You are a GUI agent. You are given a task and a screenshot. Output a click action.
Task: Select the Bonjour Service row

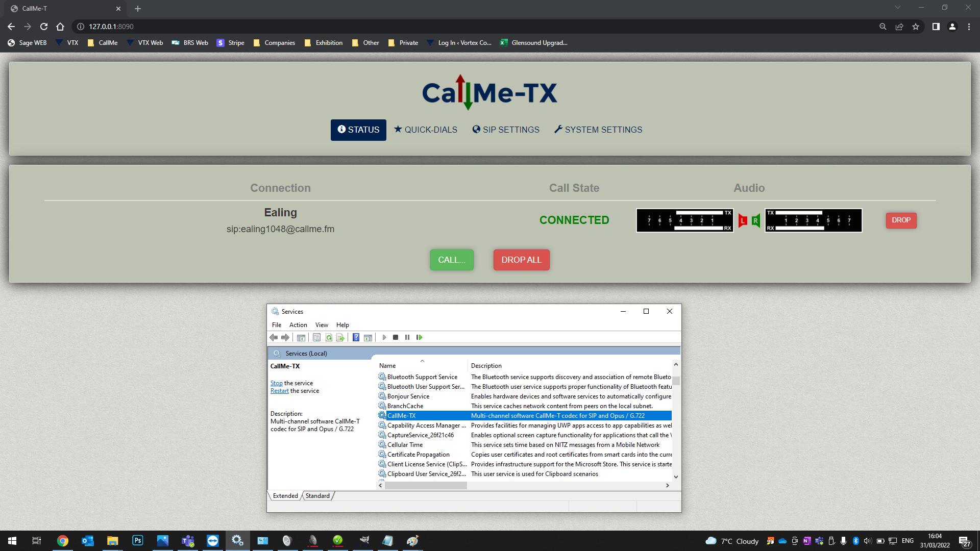(x=408, y=396)
